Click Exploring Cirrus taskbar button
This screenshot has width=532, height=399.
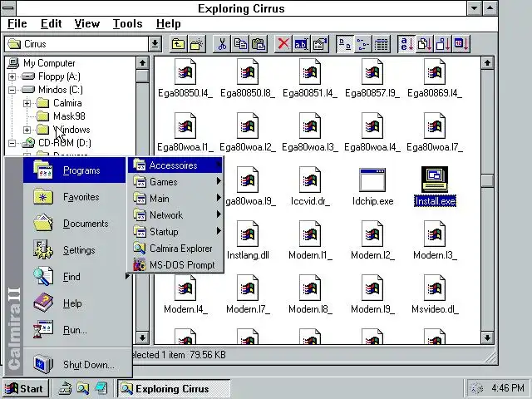[174, 388]
